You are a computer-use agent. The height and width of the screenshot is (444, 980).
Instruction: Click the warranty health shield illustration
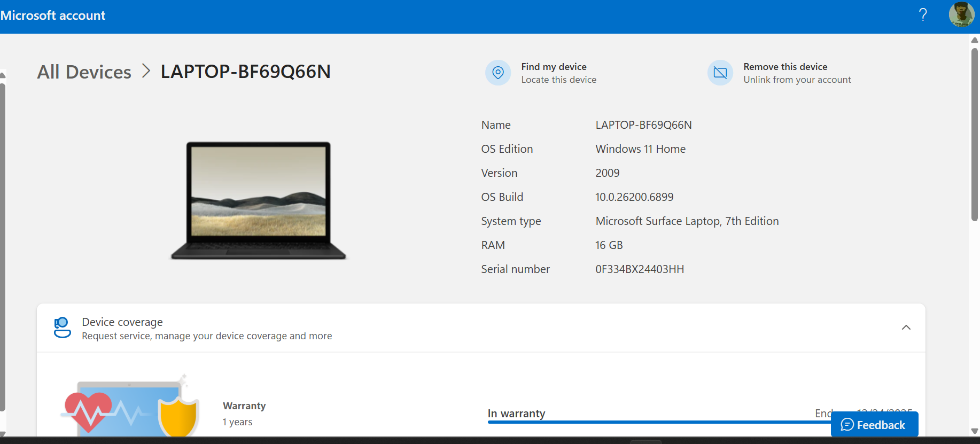point(131,406)
